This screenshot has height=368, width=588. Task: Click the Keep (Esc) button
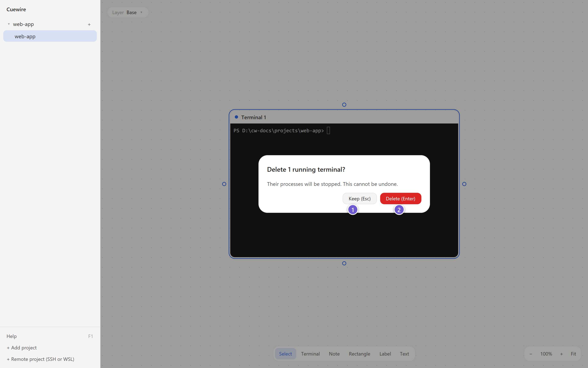coord(359,199)
